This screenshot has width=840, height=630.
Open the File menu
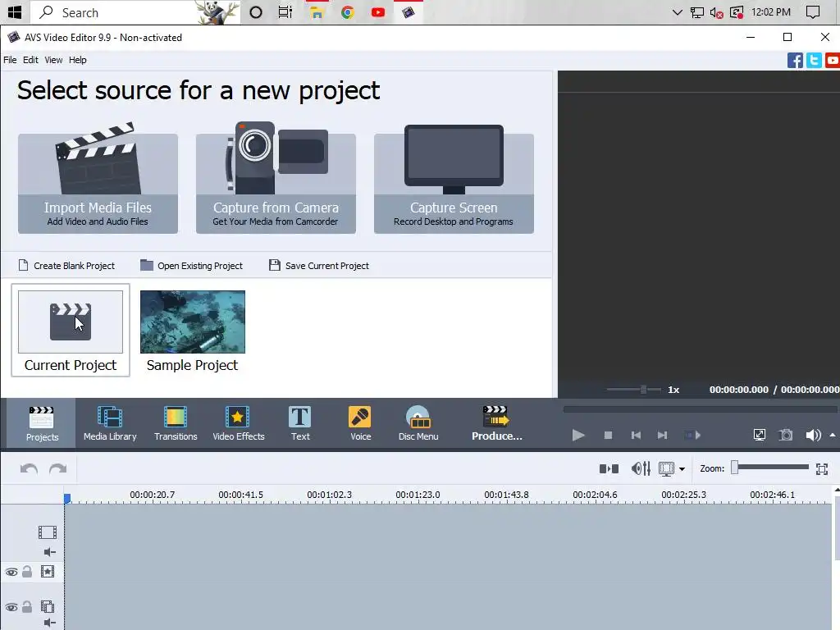(x=10, y=60)
